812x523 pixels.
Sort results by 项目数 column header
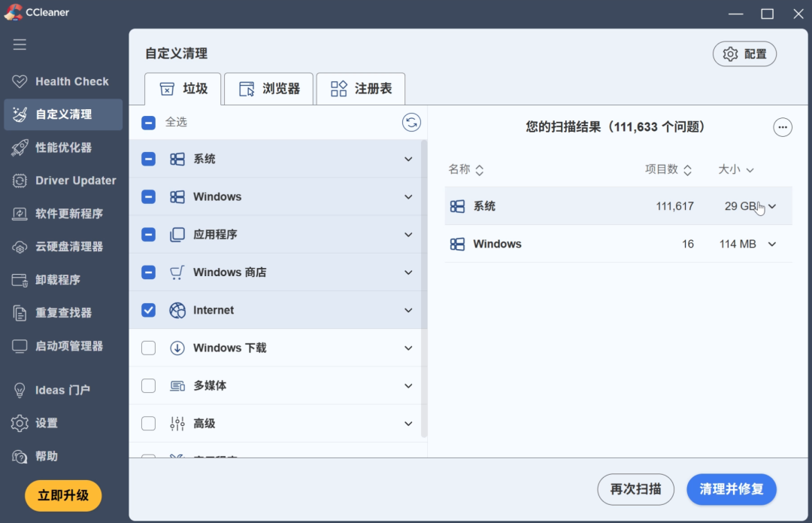click(668, 169)
